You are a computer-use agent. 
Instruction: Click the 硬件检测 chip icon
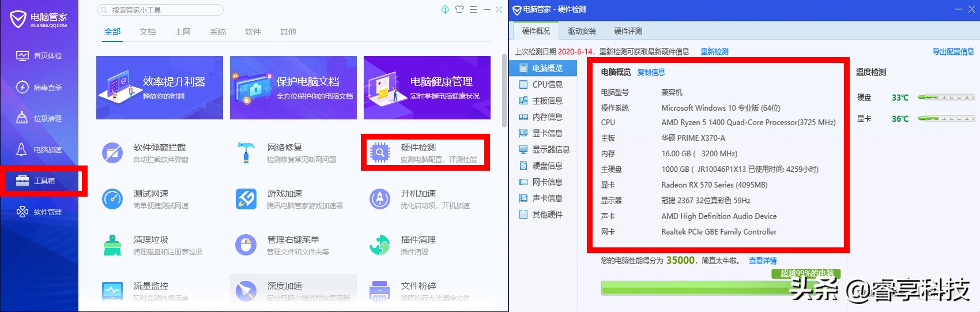point(380,153)
